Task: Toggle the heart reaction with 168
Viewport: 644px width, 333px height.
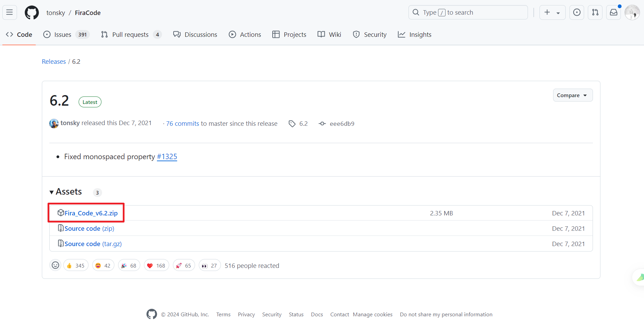Action: pos(157,265)
